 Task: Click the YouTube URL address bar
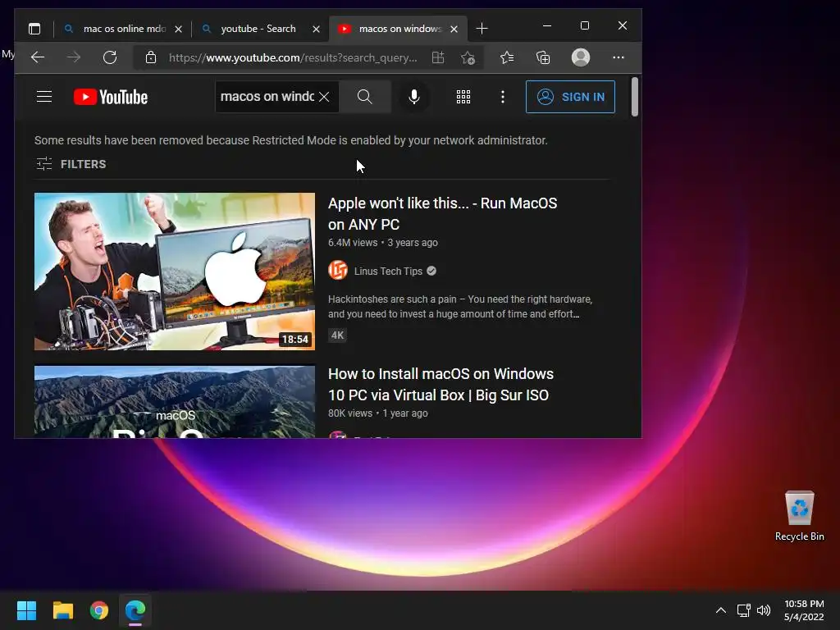[293, 58]
